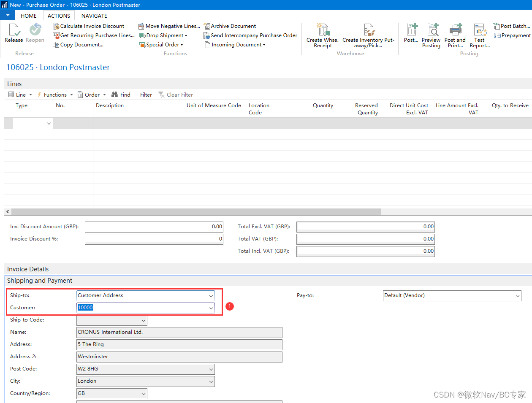Click Move Negative Lines

(168, 26)
